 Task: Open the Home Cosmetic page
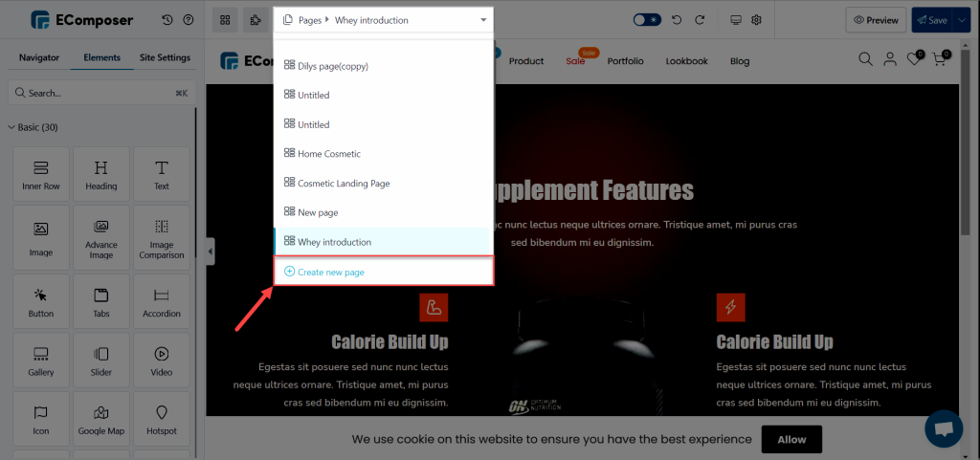pos(382,154)
